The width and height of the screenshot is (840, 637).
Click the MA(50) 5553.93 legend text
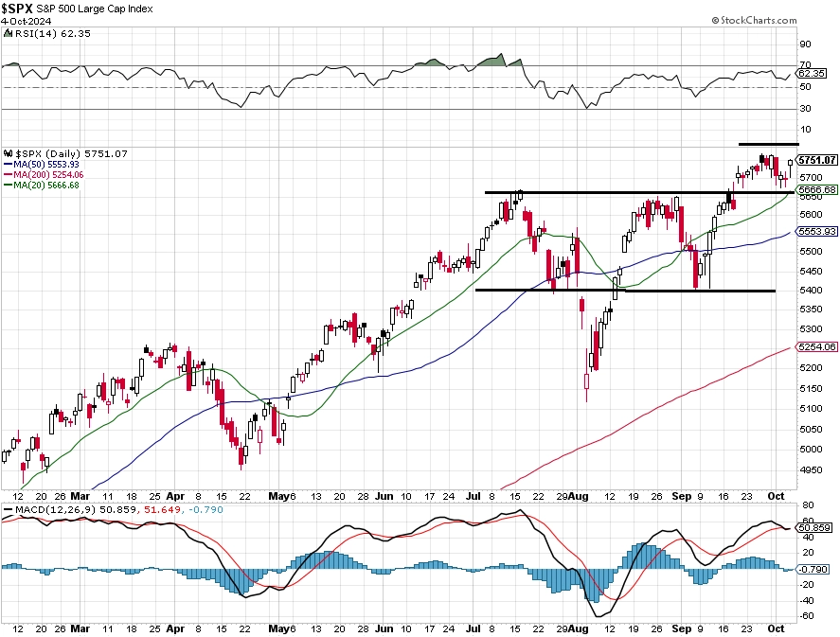coord(46,165)
